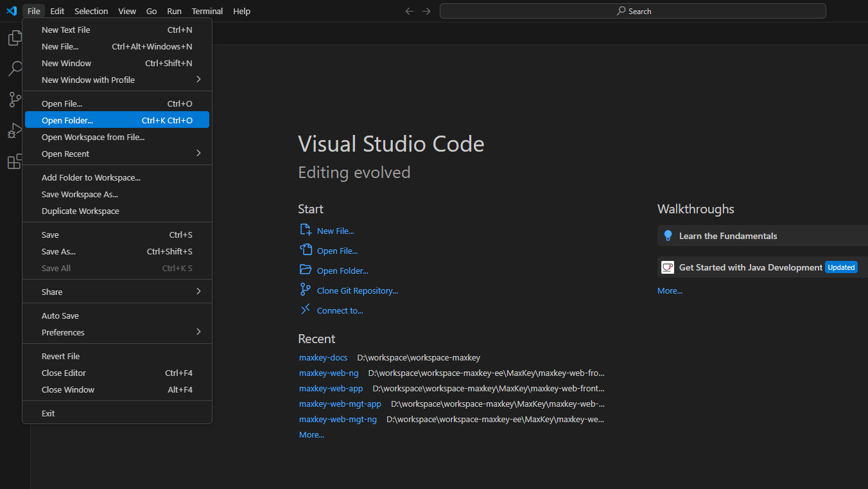The height and width of the screenshot is (489, 868).
Task: Expand the Open Recent submenu arrow
Action: click(x=198, y=154)
